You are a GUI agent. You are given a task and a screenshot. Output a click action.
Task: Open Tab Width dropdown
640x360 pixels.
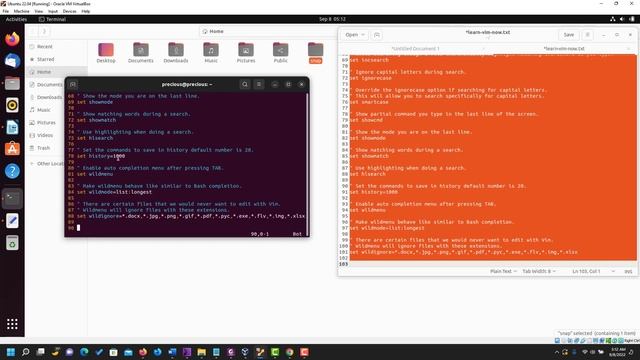coord(539,271)
